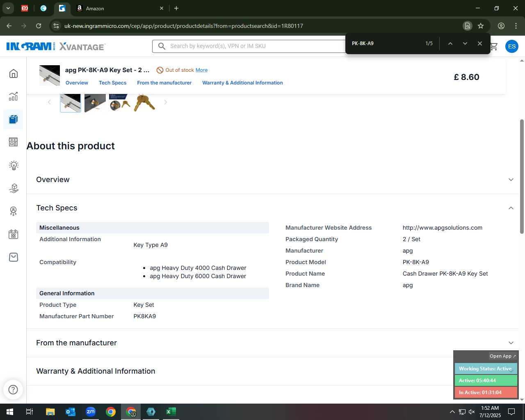The width and height of the screenshot is (525, 420).
Task: Open the calendar sidebar icon
Action: click(14, 234)
